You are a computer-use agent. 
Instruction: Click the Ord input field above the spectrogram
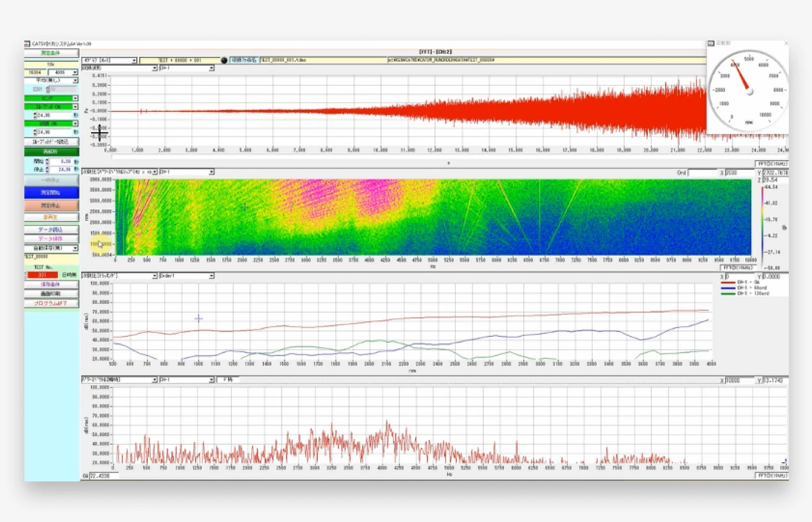[702, 173]
